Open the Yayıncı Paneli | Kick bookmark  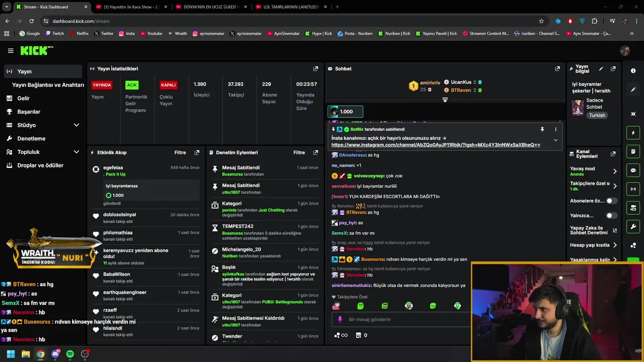coord(436,34)
